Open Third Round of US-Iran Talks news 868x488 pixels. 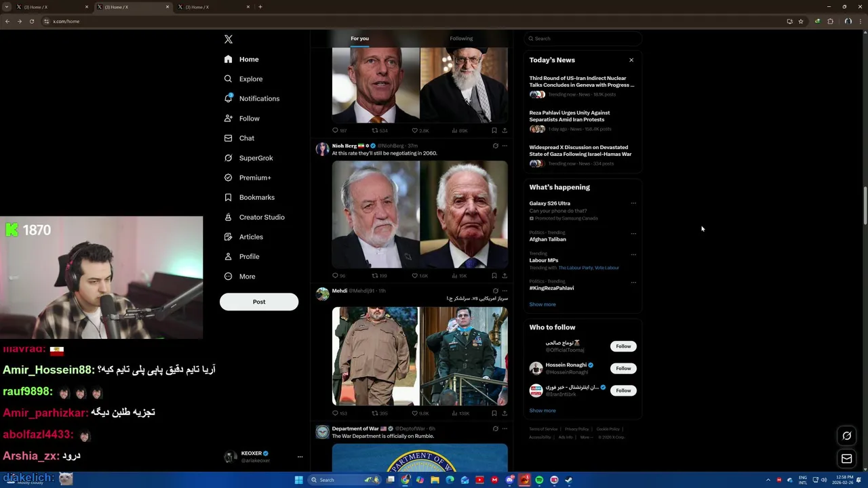click(582, 86)
